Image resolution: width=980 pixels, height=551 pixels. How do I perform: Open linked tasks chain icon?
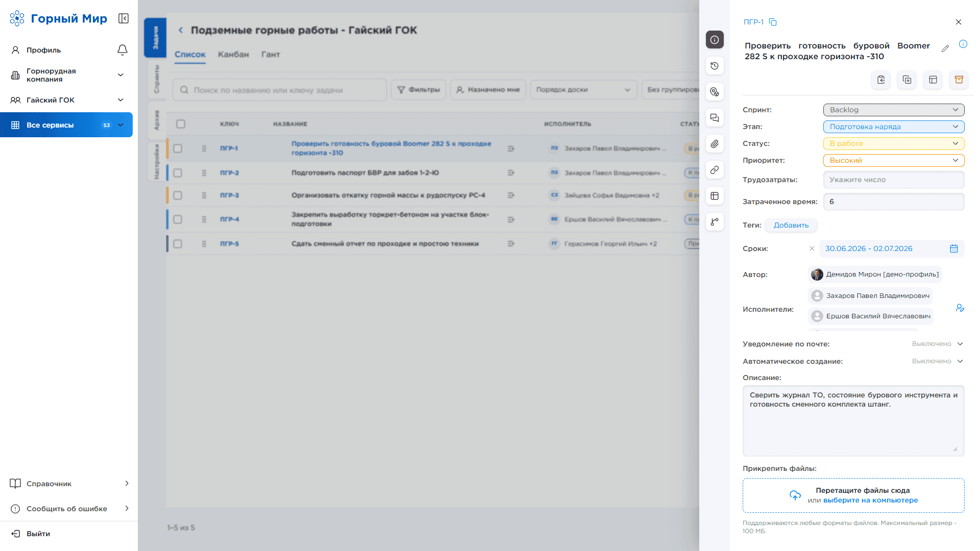pos(715,170)
